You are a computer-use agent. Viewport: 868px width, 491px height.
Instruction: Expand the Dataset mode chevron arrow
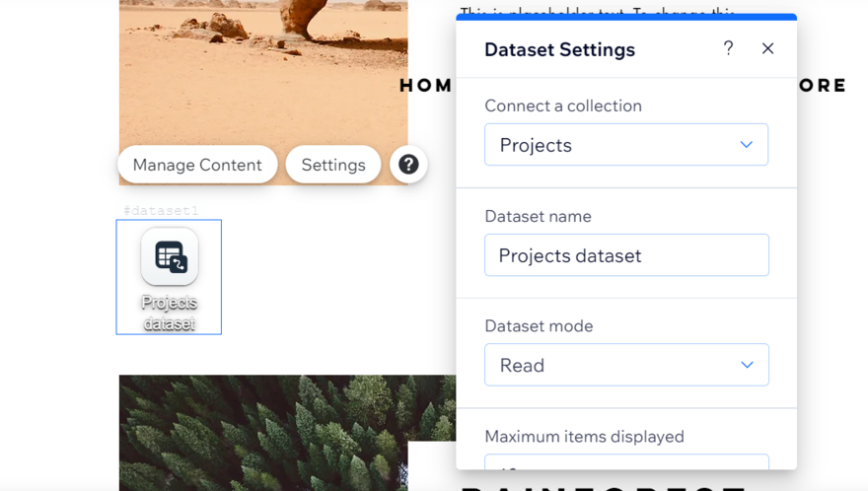(x=747, y=365)
